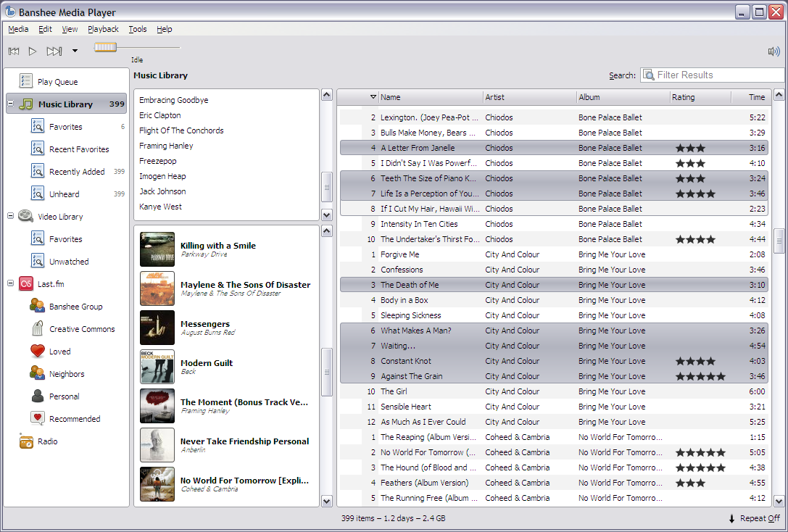The image size is (788, 532).
Task: Sort tracks by the Rating column
Action: pos(700,97)
